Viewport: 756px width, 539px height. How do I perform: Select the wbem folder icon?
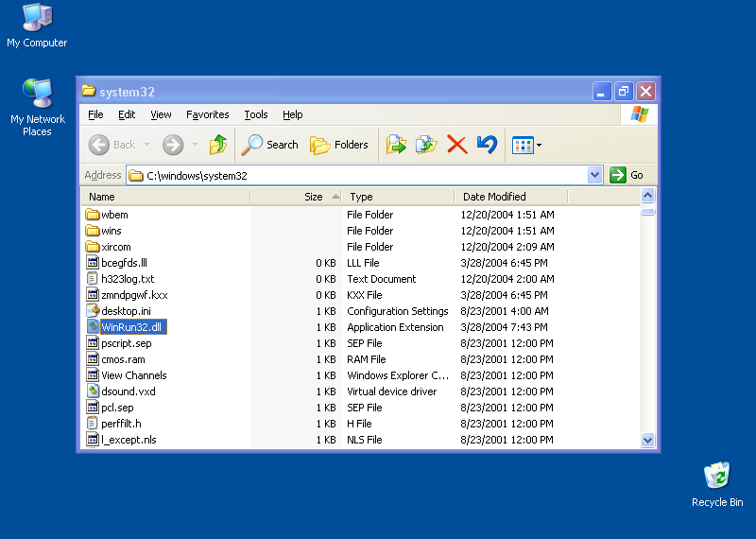pyautogui.click(x=92, y=215)
